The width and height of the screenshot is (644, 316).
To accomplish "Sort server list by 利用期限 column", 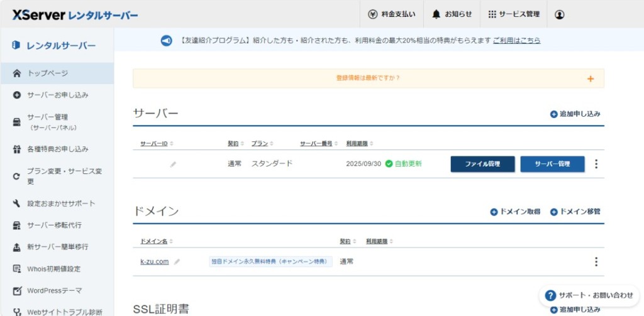I will pos(360,144).
